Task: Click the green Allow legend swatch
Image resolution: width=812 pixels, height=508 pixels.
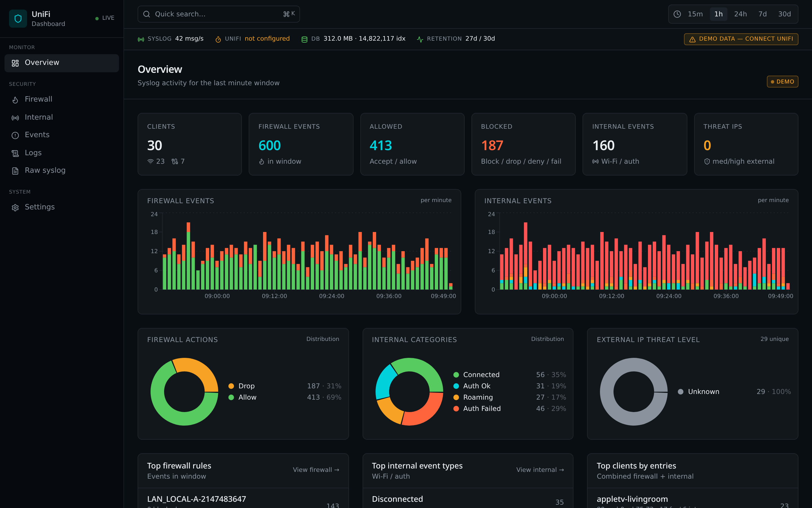Action: click(x=231, y=397)
